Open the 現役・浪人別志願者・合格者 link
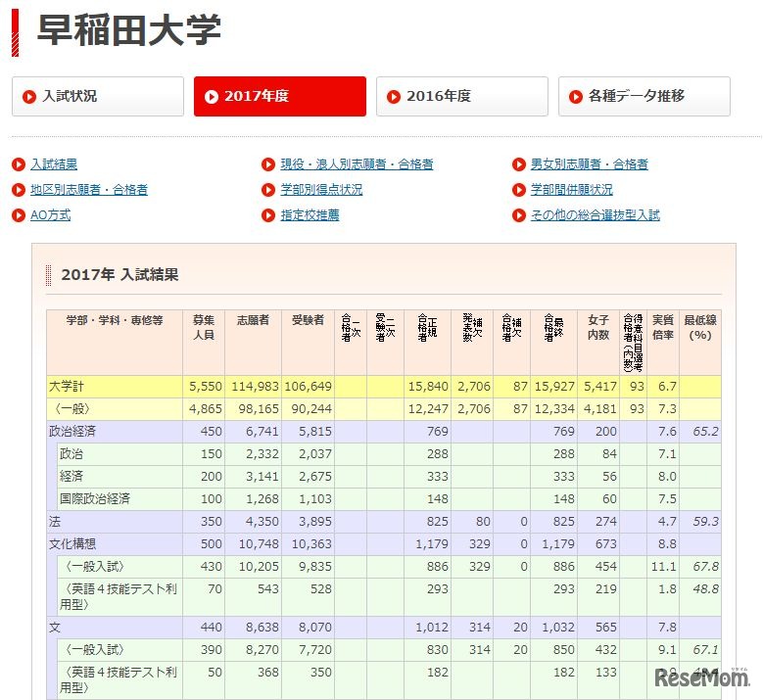 [x=357, y=164]
